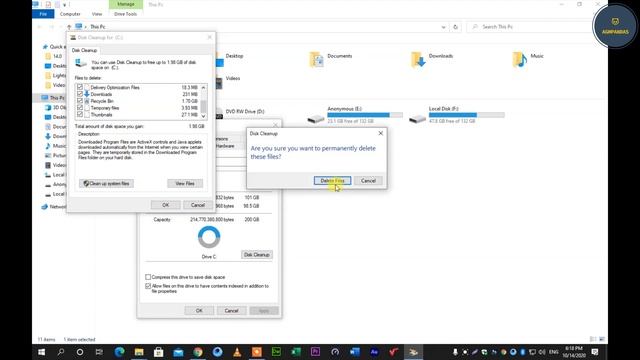
Task: Open the View ribbon tab
Action: tap(97, 14)
